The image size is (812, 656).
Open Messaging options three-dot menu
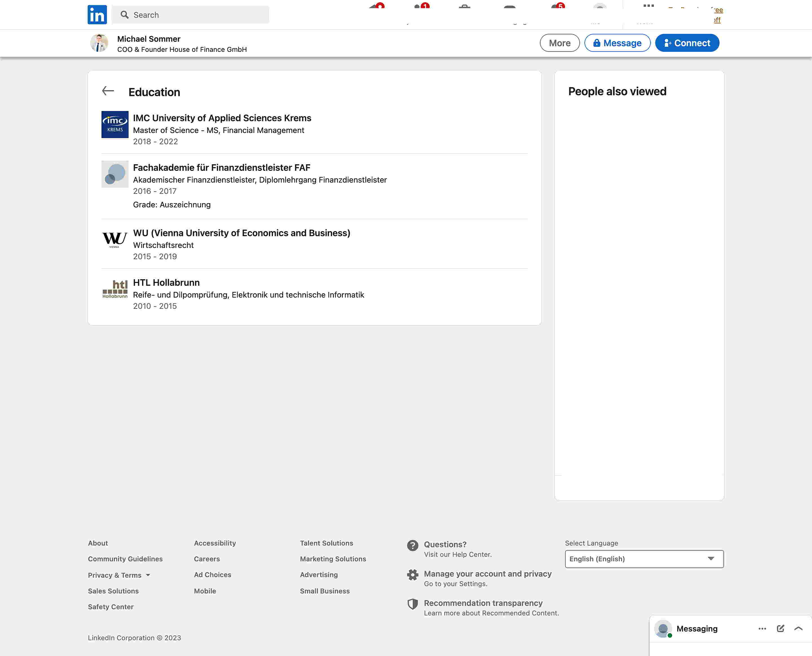click(x=762, y=629)
